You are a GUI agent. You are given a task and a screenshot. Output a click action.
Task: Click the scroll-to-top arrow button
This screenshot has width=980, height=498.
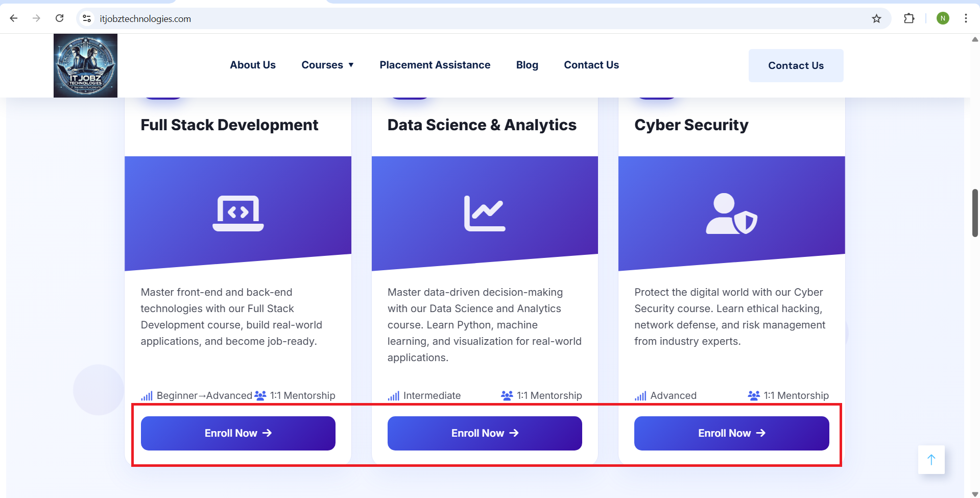(x=931, y=460)
